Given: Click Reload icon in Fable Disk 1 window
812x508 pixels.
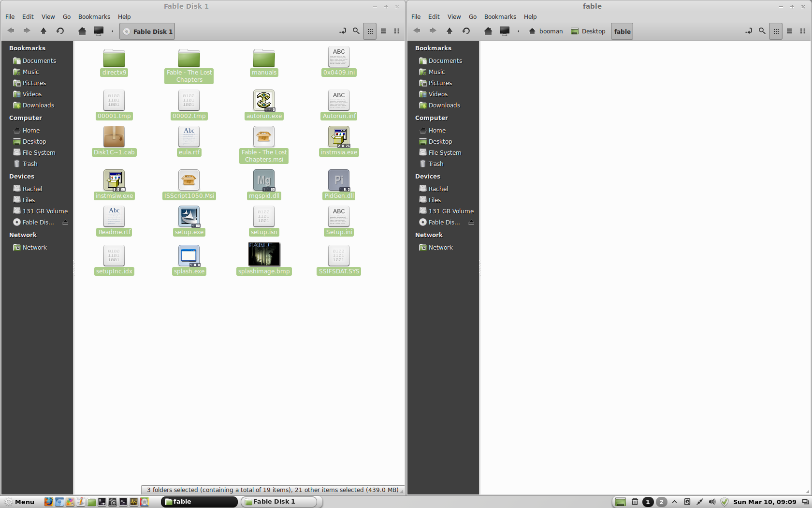Looking at the screenshot, I should tap(60, 31).
